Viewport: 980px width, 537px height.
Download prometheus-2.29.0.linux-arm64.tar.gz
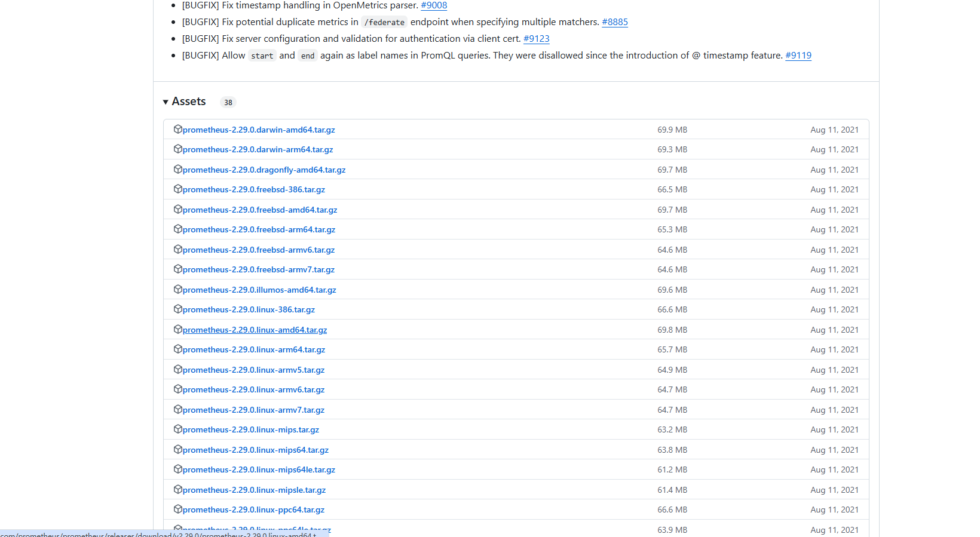click(x=254, y=349)
